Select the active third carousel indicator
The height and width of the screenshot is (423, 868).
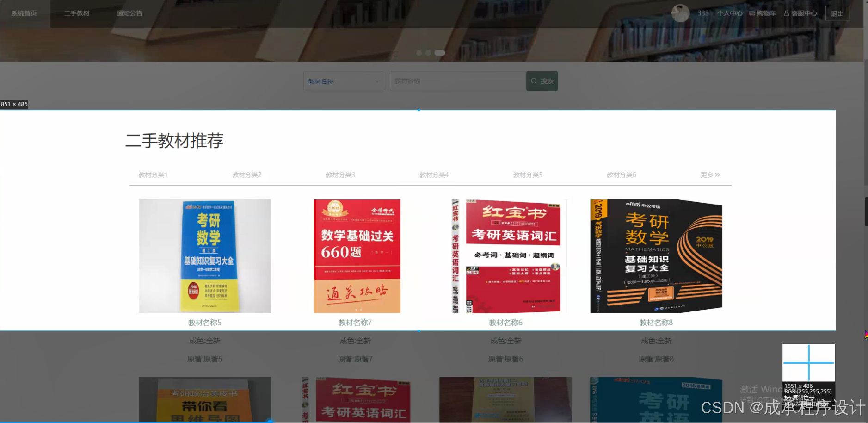coord(440,53)
